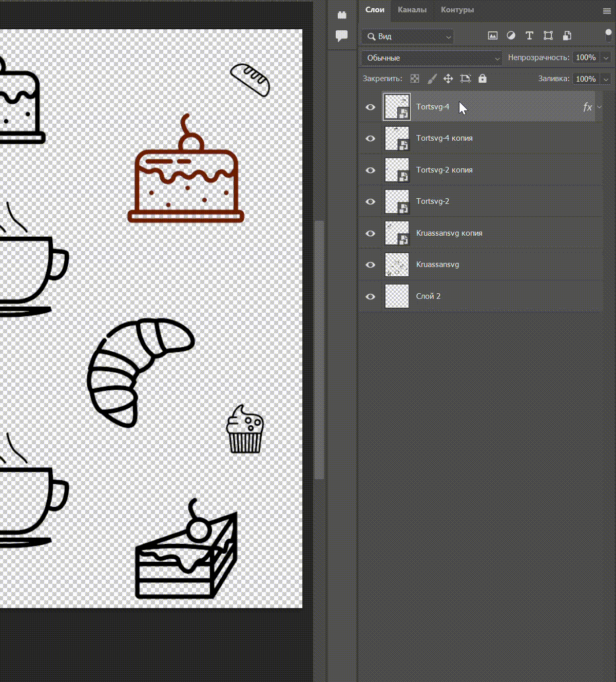616x682 pixels.
Task: Filter by shape layers icon
Action: [x=548, y=36]
